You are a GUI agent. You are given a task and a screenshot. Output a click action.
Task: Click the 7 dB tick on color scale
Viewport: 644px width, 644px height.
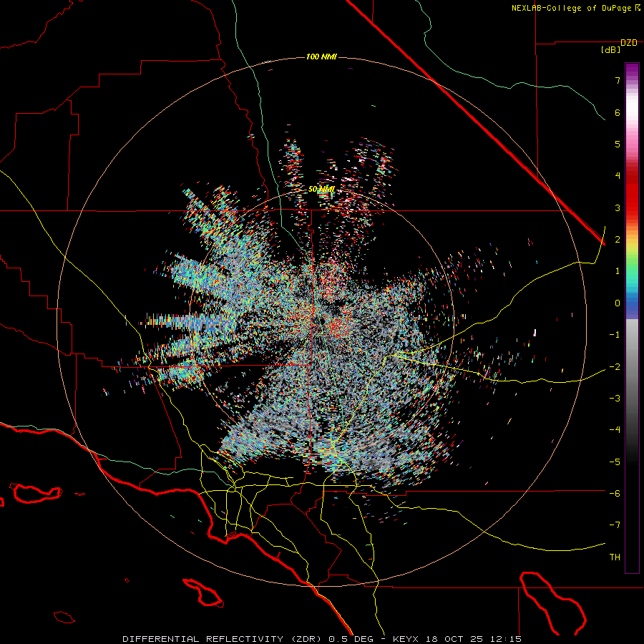(x=618, y=80)
